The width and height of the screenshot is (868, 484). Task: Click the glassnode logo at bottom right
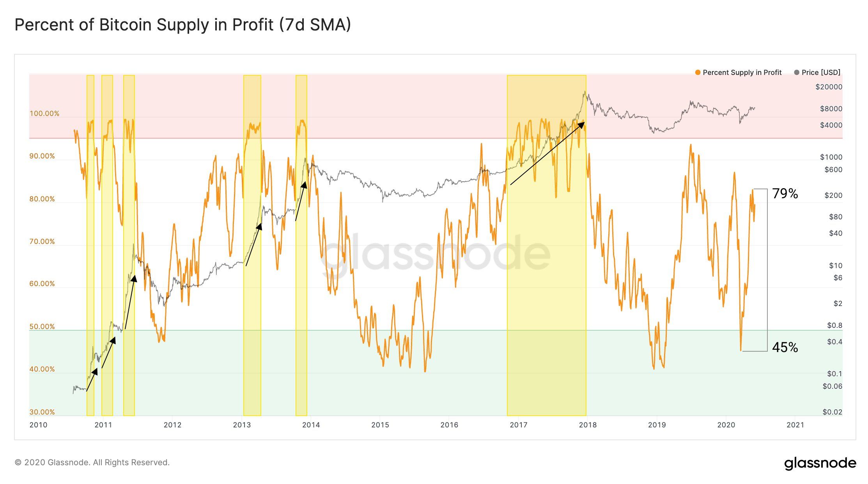pyautogui.click(x=820, y=463)
